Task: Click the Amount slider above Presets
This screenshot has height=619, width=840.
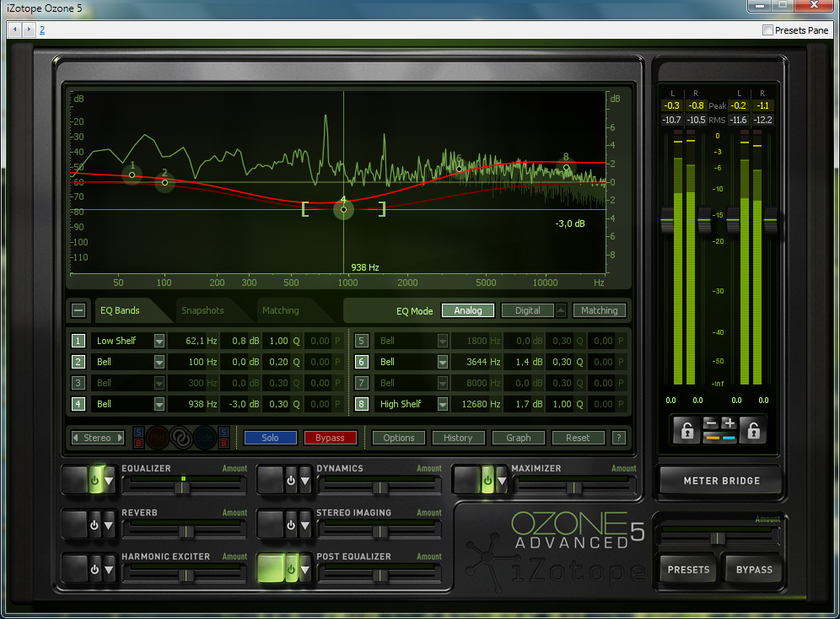Action: (x=718, y=537)
